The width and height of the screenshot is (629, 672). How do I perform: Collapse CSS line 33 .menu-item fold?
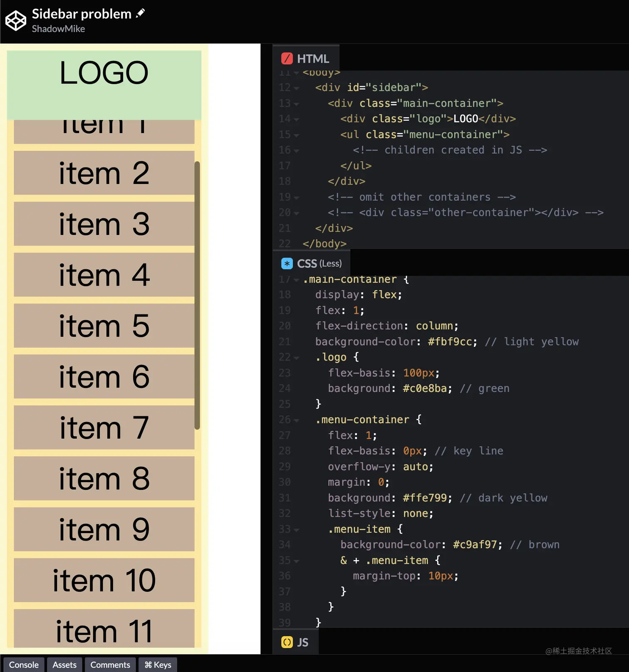297,530
